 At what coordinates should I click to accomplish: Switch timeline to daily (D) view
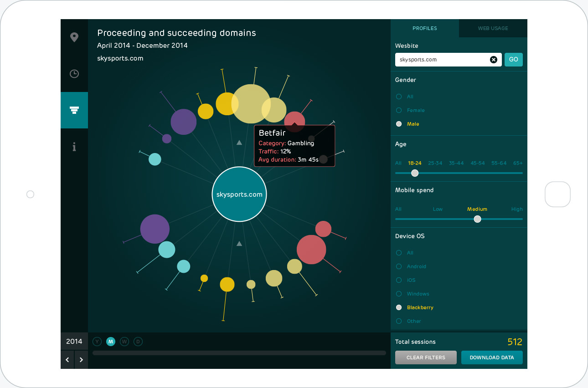tap(138, 342)
